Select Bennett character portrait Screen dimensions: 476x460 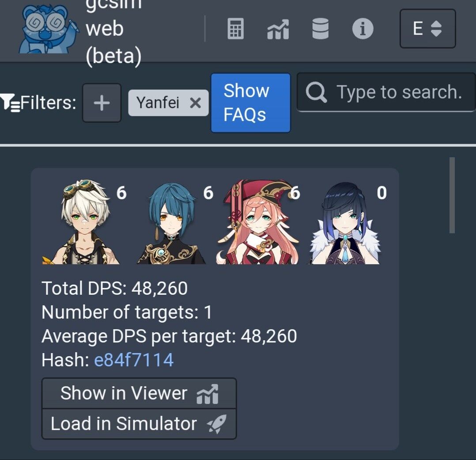(x=82, y=222)
